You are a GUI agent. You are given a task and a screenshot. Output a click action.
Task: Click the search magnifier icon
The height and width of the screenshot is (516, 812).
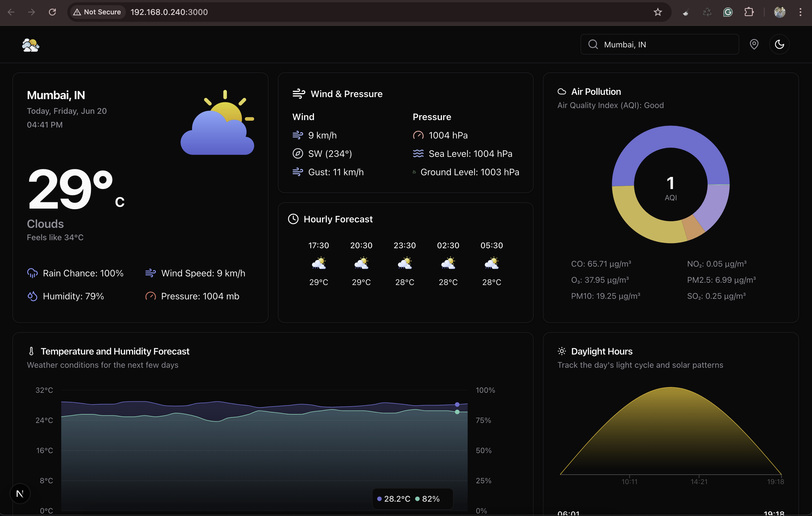pyautogui.click(x=593, y=45)
